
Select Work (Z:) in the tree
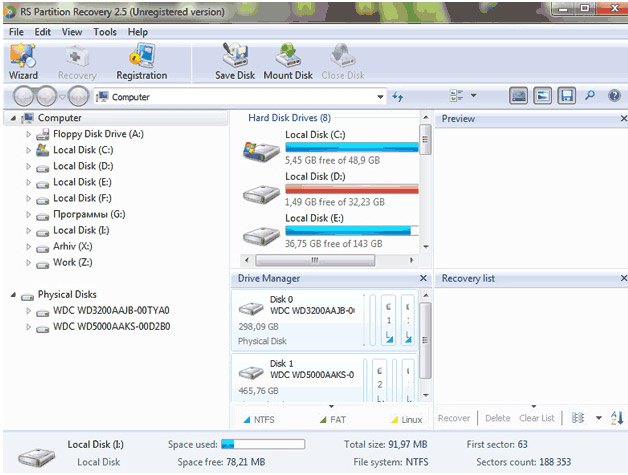71,262
